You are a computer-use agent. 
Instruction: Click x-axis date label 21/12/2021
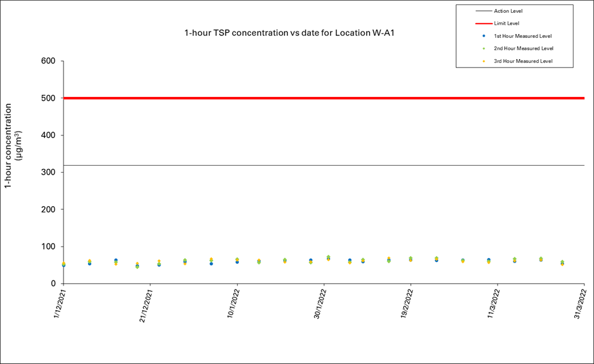pyautogui.click(x=146, y=306)
